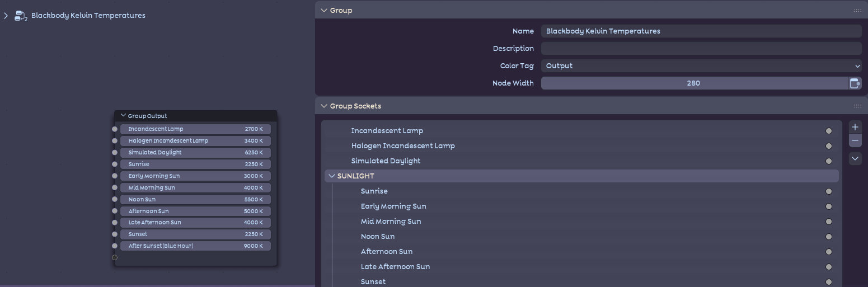The height and width of the screenshot is (287, 868).
Task: Click the Incandescent Lamp input socket on node
Action: pos(115,129)
